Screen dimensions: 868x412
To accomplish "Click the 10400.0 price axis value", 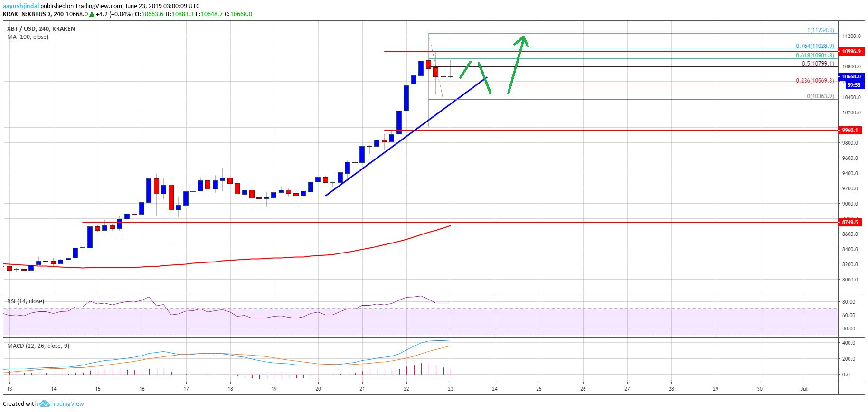I will click(x=851, y=97).
